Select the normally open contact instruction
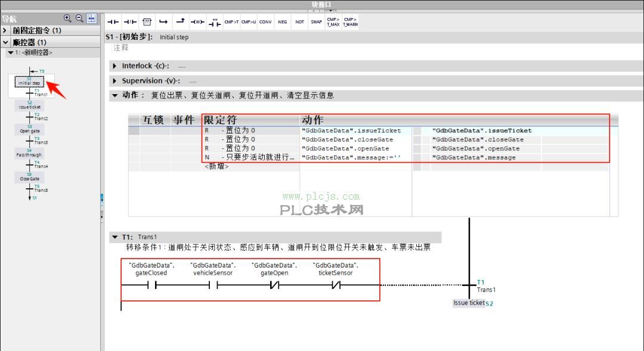644x351 pixels. click(x=112, y=21)
